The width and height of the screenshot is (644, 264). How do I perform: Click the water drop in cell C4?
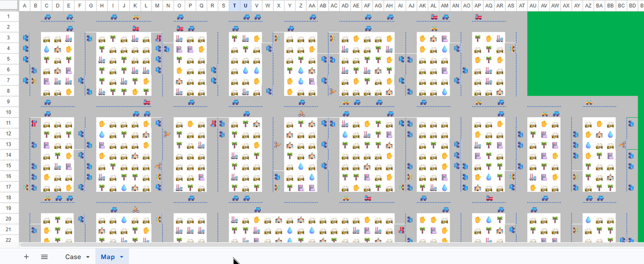(47, 49)
